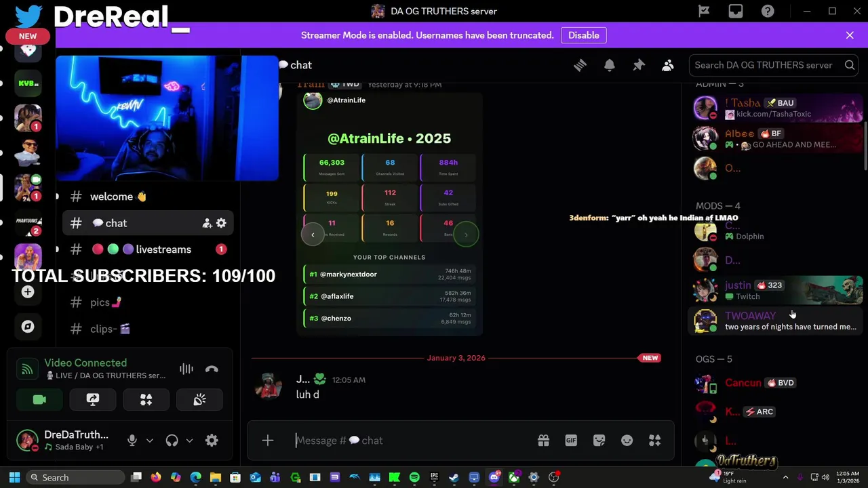
Task: Show pinned messages with pin icon
Action: [x=639, y=65]
